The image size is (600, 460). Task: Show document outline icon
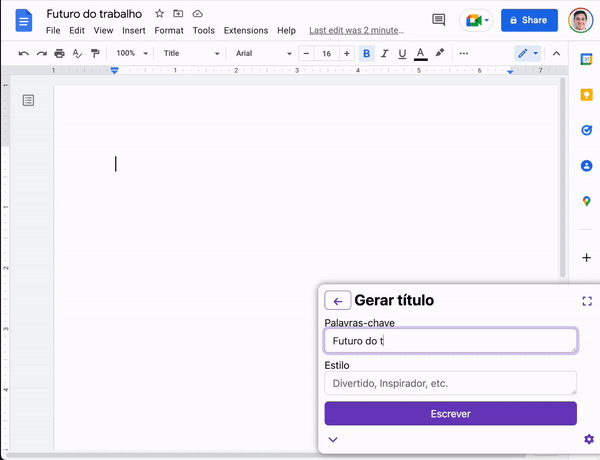click(28, 100)
